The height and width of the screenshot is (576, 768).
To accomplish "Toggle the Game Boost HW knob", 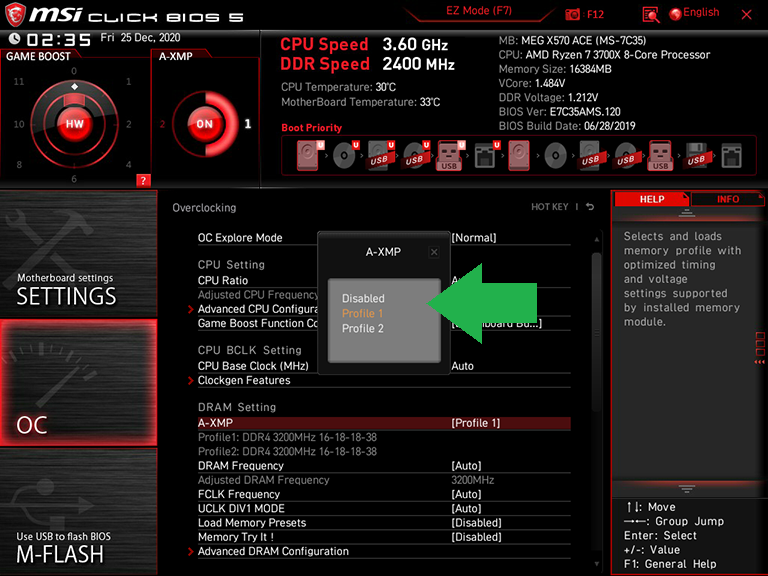I will point(74,124).
